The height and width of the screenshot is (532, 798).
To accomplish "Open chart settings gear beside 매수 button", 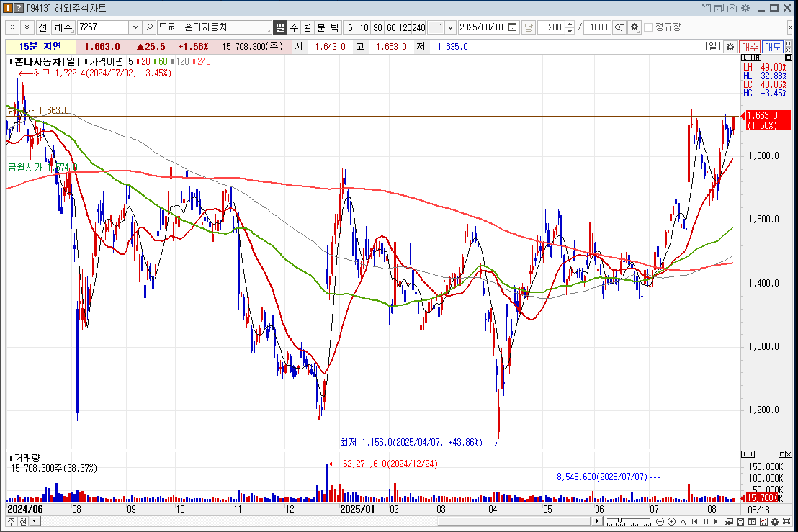I will pyautogui.click(x=730, y=47).
